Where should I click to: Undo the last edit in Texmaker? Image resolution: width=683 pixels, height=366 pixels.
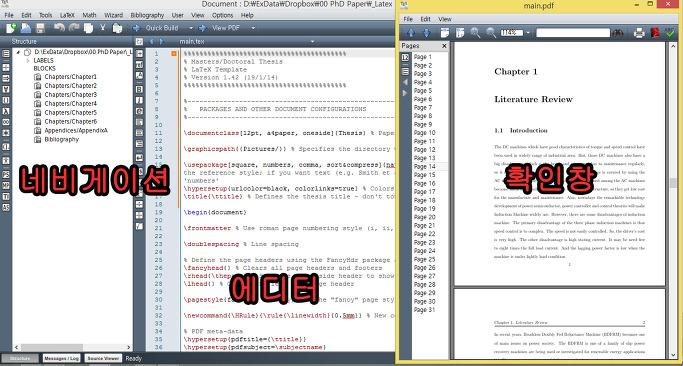click(x=59, y=28)
